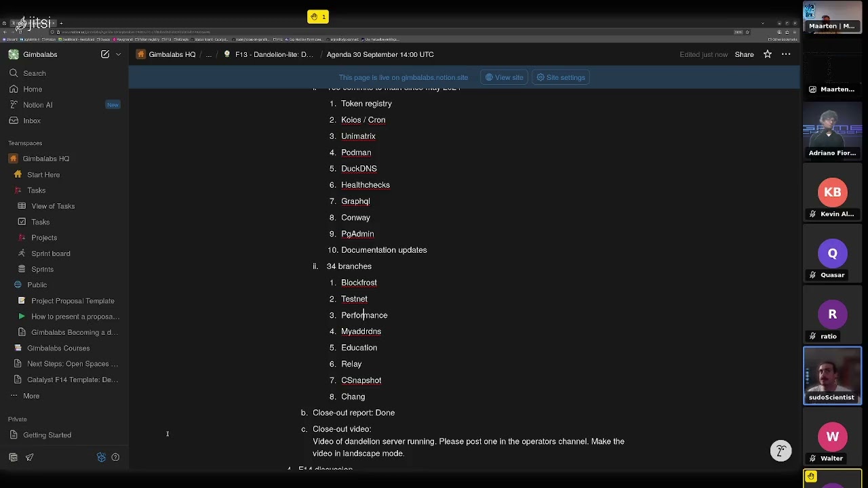Open Projects page in sidebar
The height and width of the screenshot is (488, 868).
pyautogui.click(x=44, y=238)
